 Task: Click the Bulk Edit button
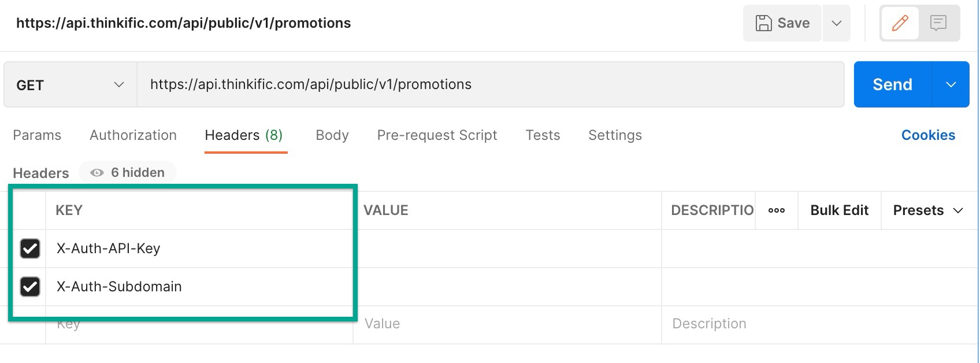(x=839, y=210)
